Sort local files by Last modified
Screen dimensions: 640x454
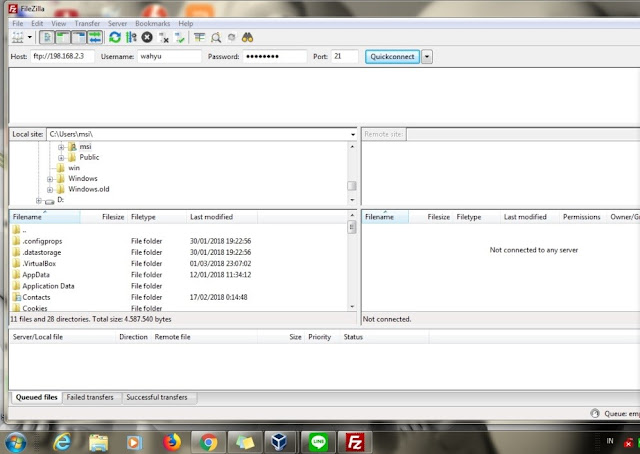click(222, 217)
